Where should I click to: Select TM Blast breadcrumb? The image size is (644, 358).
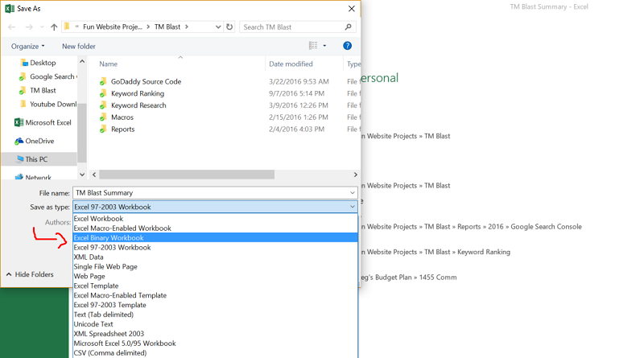(x=167, y=27)
